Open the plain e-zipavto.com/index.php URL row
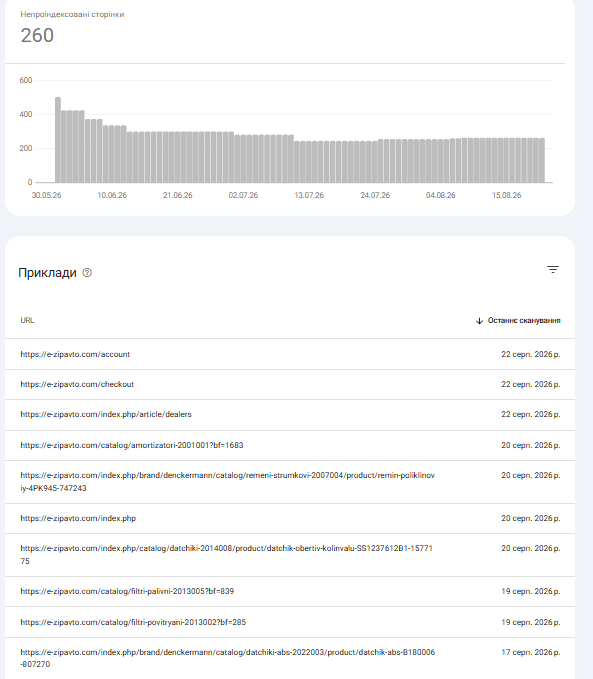Screen dimensions: 593x679 290,518
